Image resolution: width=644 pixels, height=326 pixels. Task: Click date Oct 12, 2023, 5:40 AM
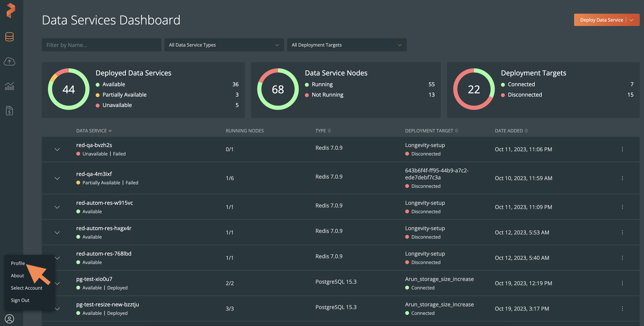point(522,258)
